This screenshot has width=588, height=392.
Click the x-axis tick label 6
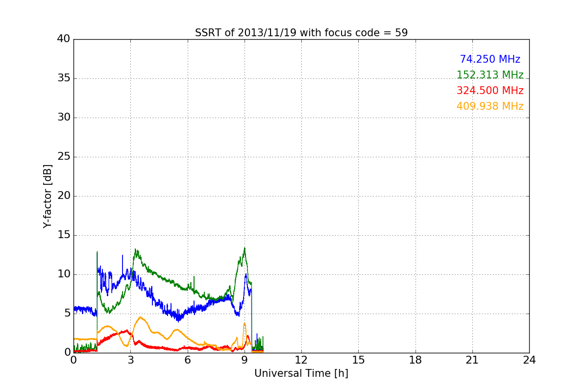point(187,360)
